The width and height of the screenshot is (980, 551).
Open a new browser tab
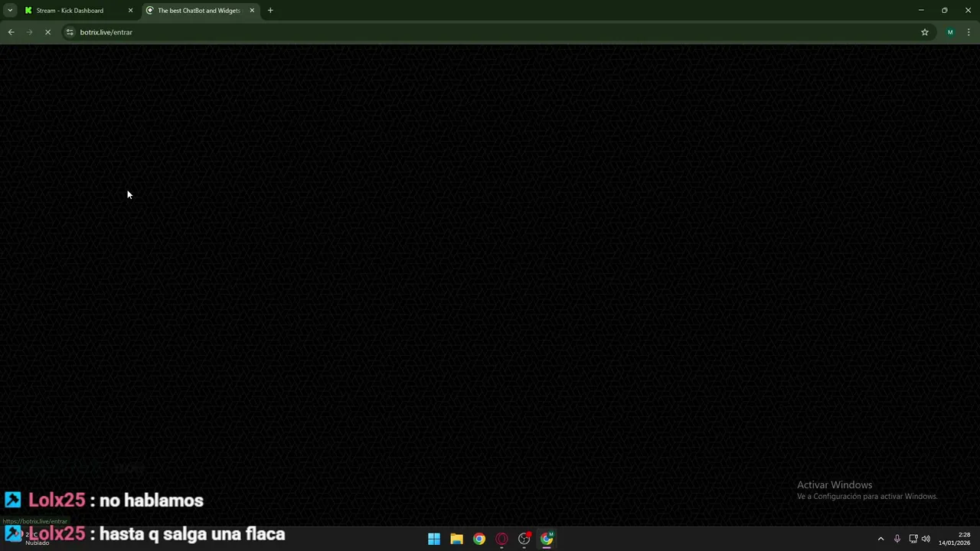(270, 11)
